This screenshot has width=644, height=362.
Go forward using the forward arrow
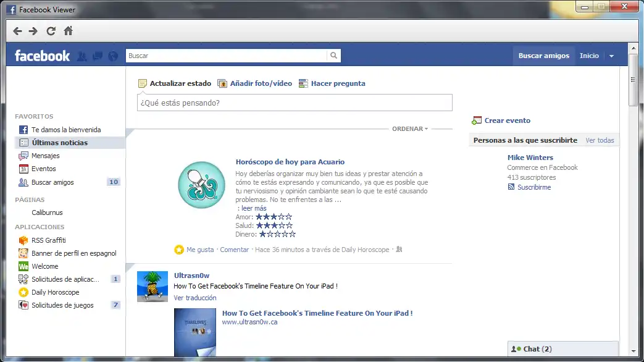(33, 31)
